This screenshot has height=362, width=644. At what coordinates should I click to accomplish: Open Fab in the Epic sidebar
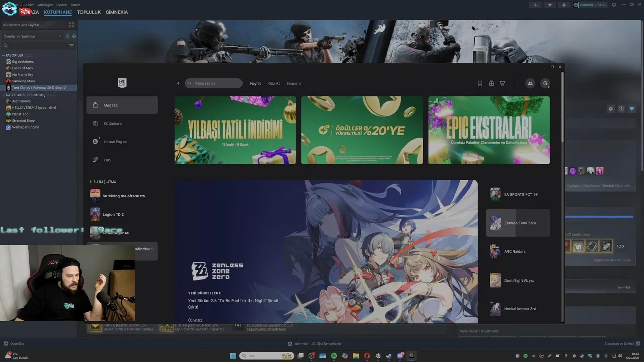coord(122,160)
